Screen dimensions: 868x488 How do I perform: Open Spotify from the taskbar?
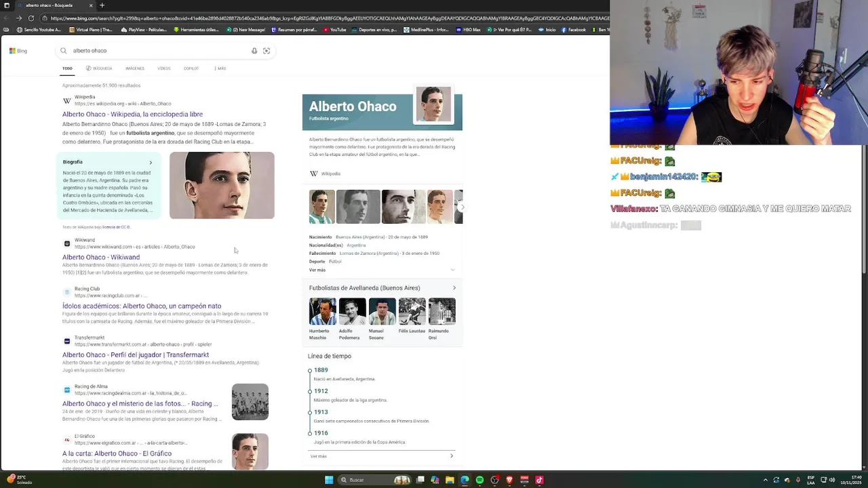click(479, 480)
